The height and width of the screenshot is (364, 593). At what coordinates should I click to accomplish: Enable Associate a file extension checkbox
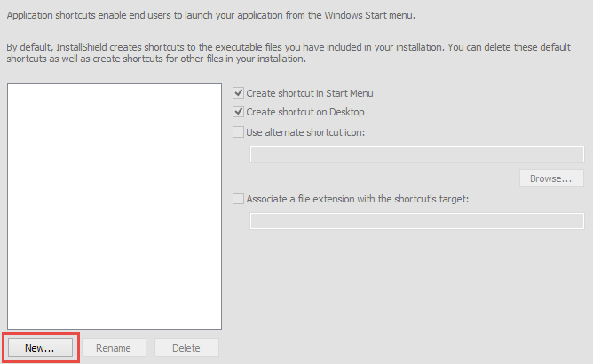[x=238, y=199]
